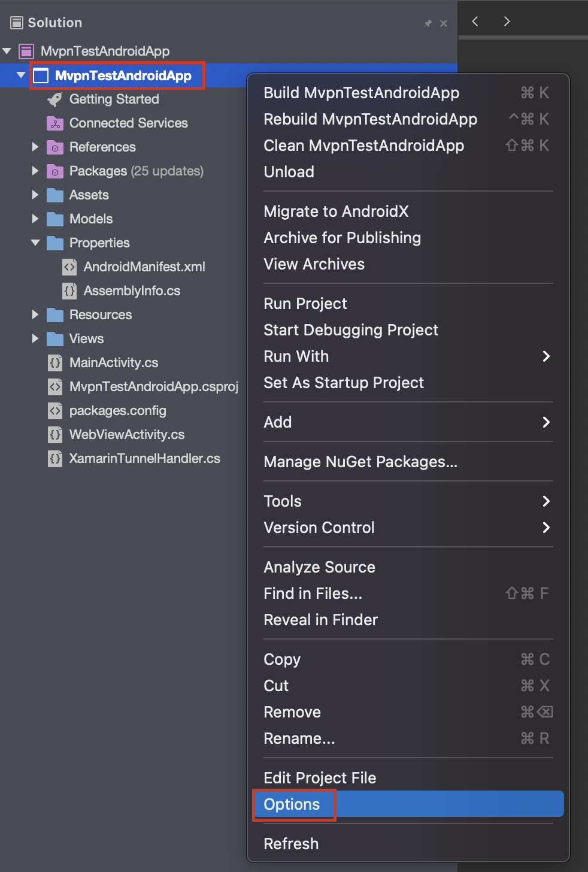
Task: Click the Getting Started rocket icon
Action: [x=54, y=99]
